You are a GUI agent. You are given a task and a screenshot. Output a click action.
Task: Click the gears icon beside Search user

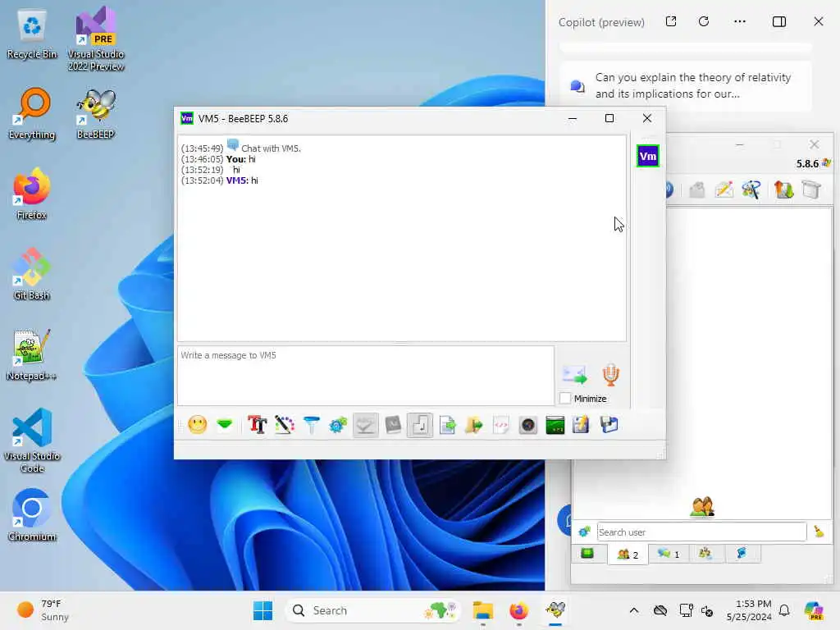tap(584, 532)
